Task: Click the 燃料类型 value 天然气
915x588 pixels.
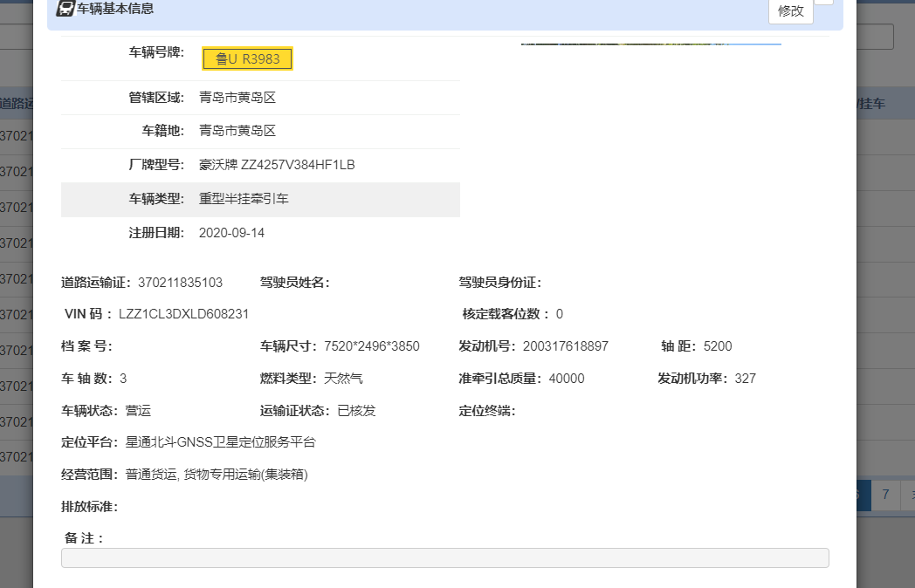Action: tap(343, 379)
